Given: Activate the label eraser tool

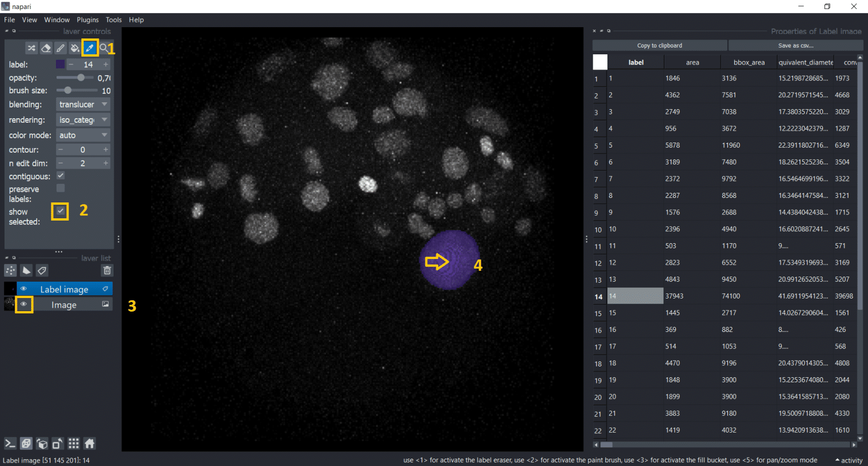Looking at the screenshot, I should tap(46, 48).
